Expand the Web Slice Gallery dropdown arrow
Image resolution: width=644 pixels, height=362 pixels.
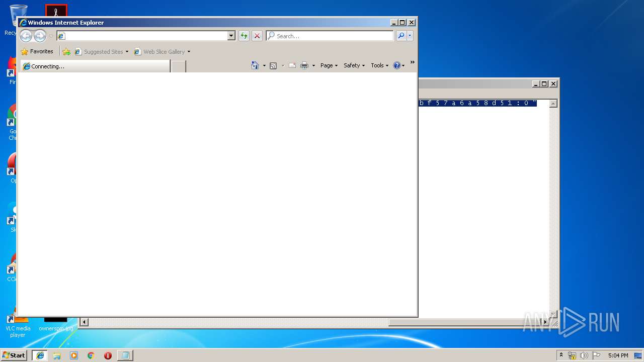tap(189, 52)
